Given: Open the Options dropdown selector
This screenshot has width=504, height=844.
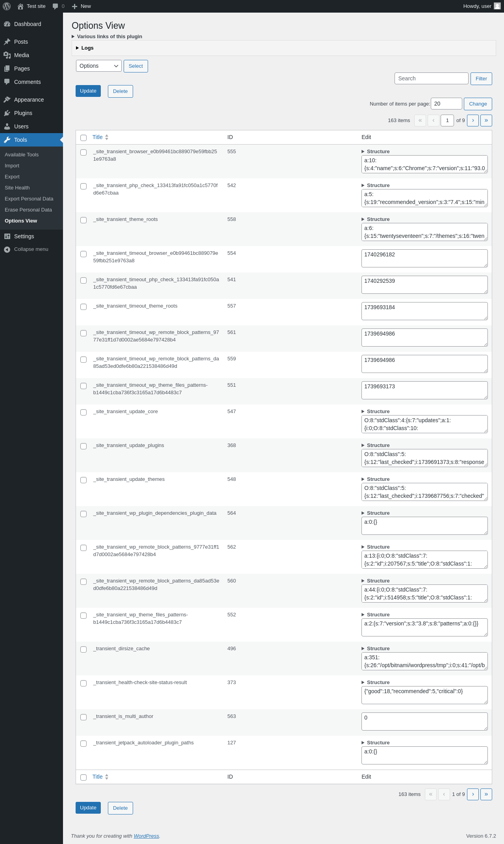Looking at the screenshot, I should tap(99, 66).
